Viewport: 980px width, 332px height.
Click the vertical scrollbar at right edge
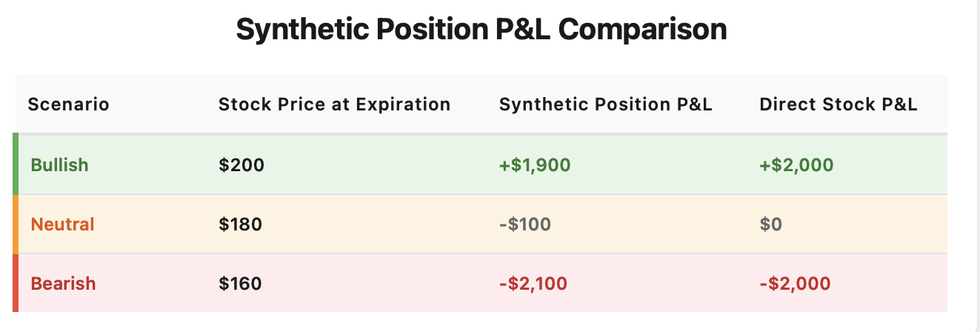click(x=976, y=166)
